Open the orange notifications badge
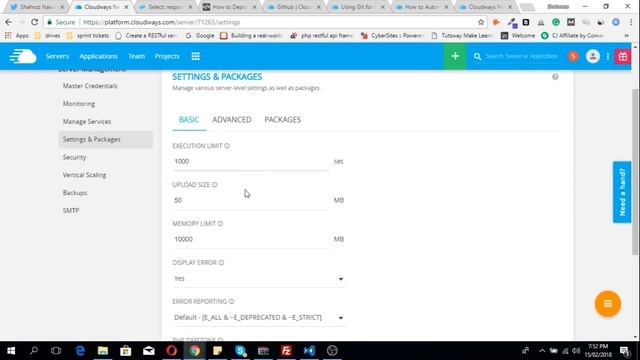This screenshot has height=360, width=640. pos(573,56)
